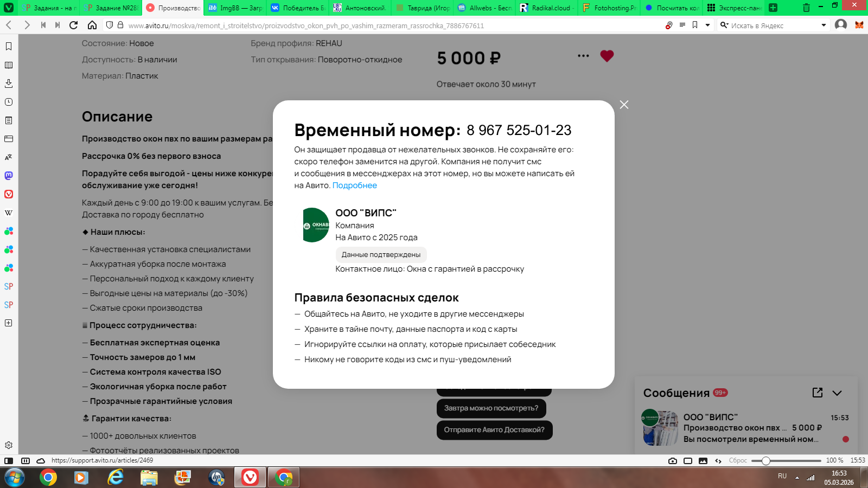This screenshot has width=868, height=488.
Task: Open the Reading List side panel
Action: coord(9,65)
